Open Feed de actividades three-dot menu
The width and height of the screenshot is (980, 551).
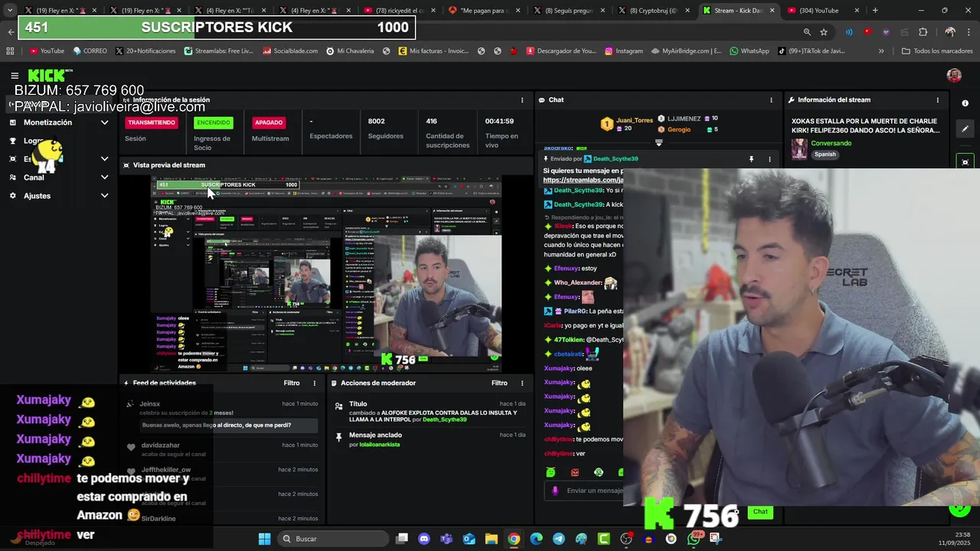pyautogui.click(x=314, y=383)
